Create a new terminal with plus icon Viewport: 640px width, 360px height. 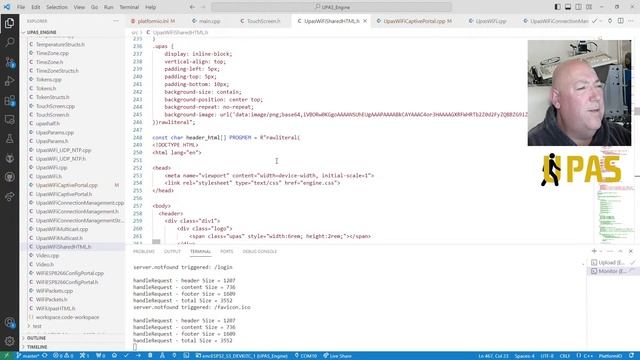[594, 251]
